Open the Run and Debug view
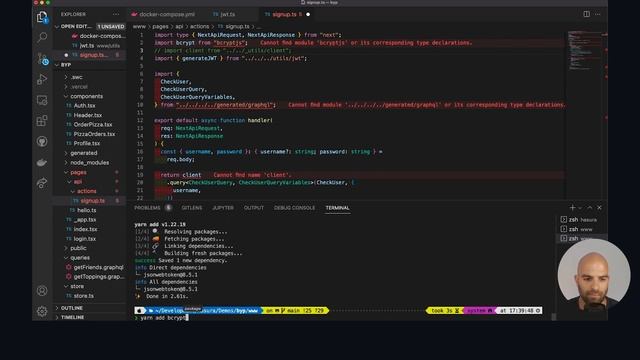Screen dimensions: 640x360 coord(42,80)
